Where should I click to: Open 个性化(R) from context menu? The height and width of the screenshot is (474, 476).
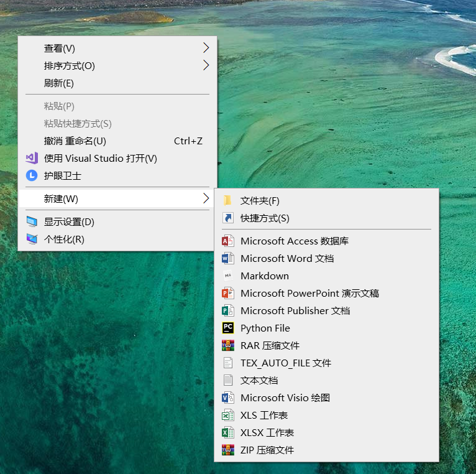tap(117, 239)
